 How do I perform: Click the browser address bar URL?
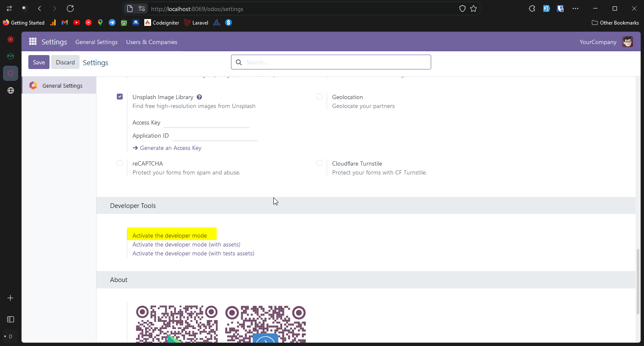tap(197, 8)
